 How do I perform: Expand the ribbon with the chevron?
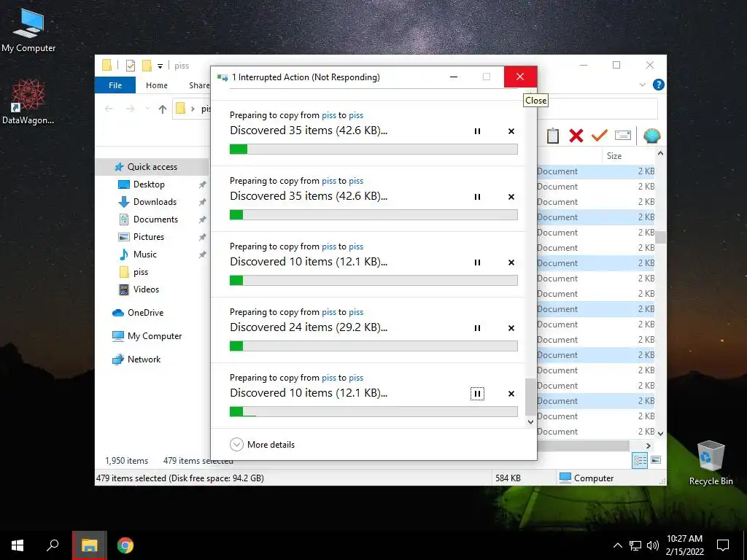pos(642,85)
